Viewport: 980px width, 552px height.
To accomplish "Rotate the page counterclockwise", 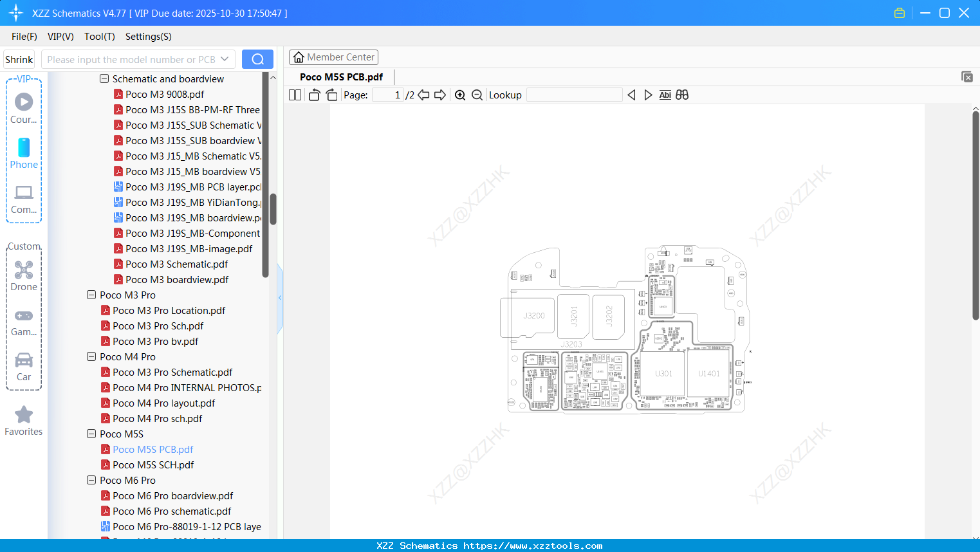I will pos(314,95).
